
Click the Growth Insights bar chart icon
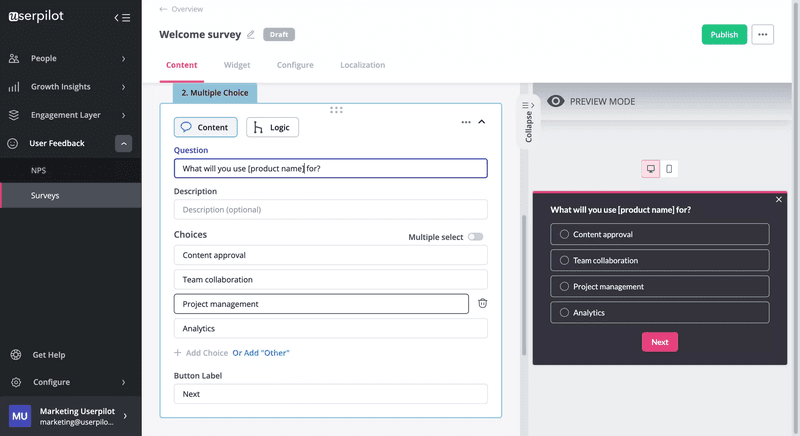[x=14, y=87]
